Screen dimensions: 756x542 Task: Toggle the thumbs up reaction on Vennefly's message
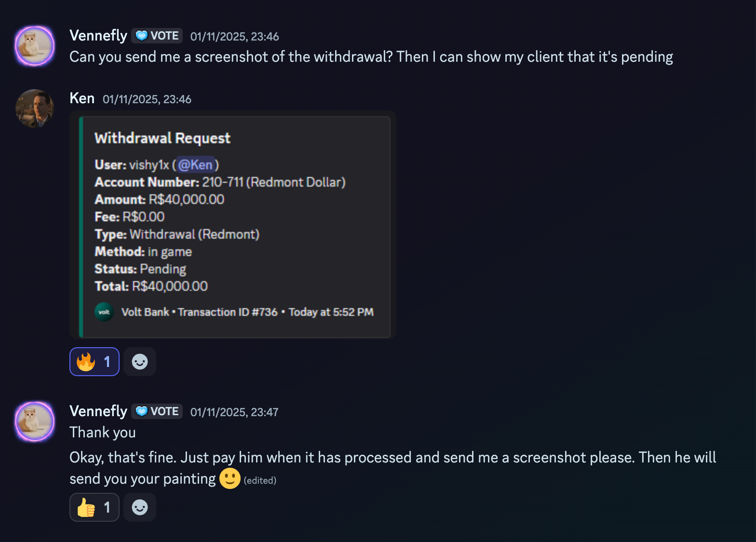pos(94,507)
